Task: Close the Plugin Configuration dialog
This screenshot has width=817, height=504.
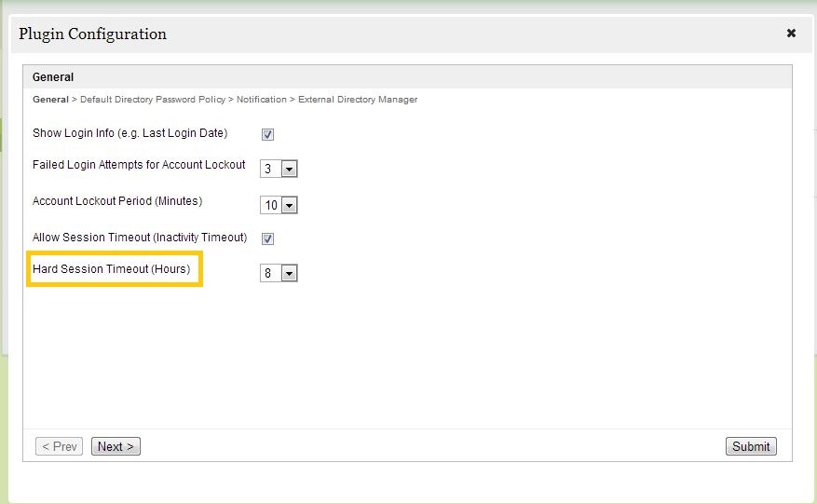Action: pos(791,34)
